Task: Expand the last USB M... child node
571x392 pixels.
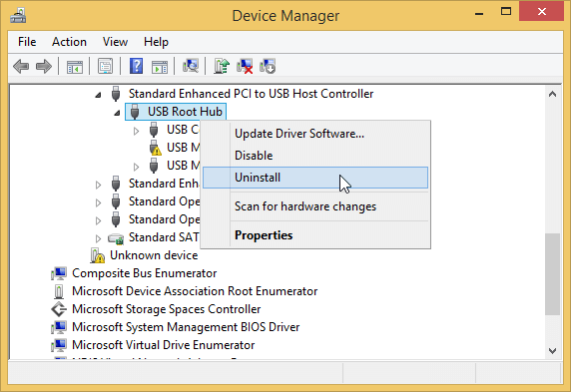Action: (136, 167)
